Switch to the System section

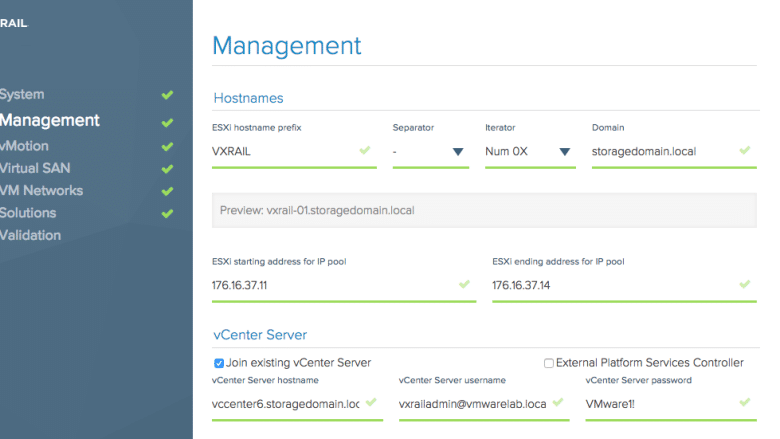pyautogui.click(x=22, y=94)
